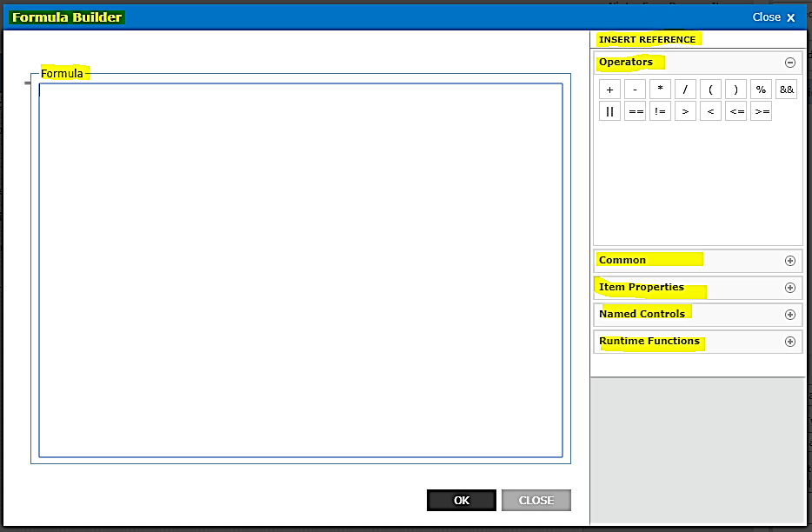Insert the logical AND operator

[786, 89]
